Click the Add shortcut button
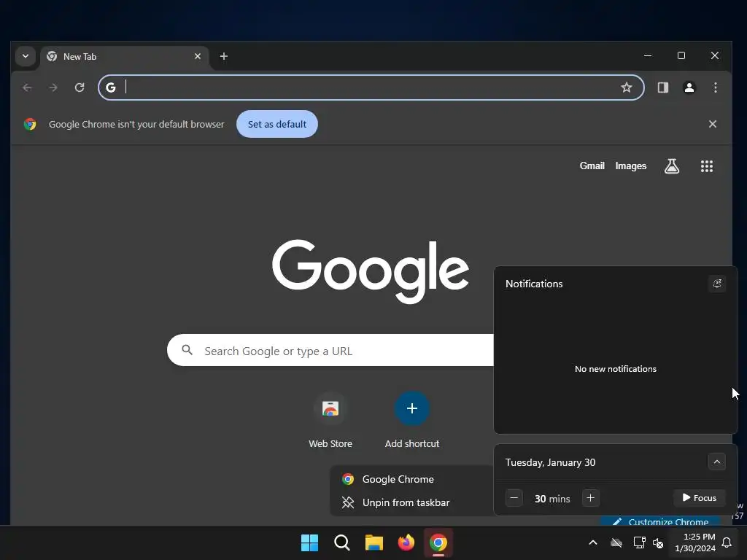The image size is (747, 560). click(412, 421)
